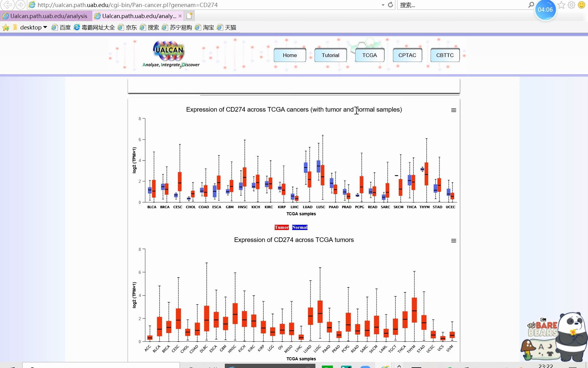Click the Tutorial button
The height and width of the screenshot is (368, 588).
click(x=330, y=55)
